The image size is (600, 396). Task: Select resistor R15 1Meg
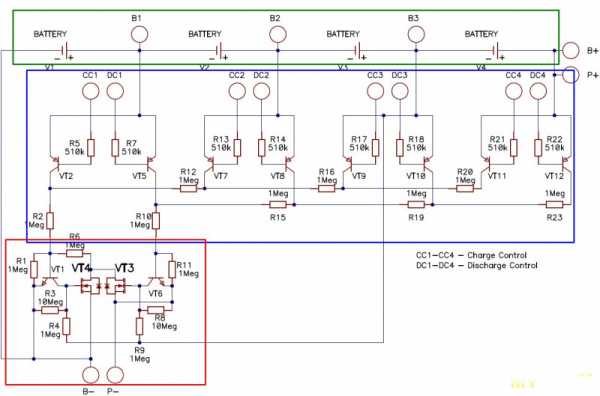[x=278, y=205]
